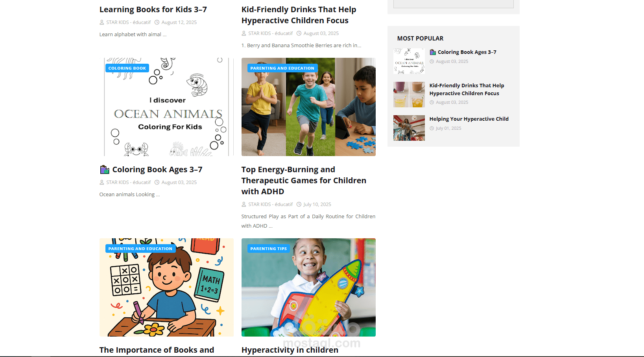
Task: Select the COLORING BOOK category tag
Action: (127, 68)
